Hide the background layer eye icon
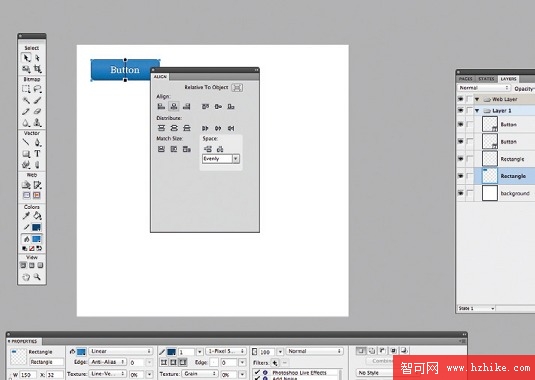 tap(461, 193)
